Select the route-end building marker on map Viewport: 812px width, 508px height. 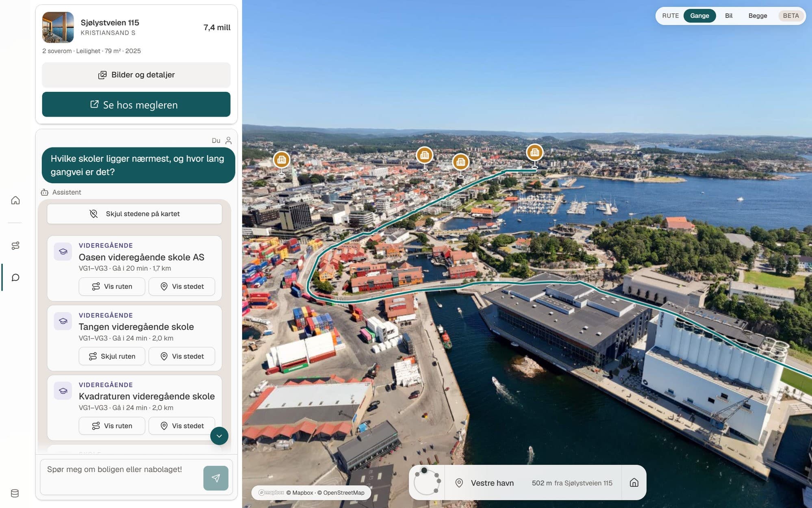click(535, 153)
